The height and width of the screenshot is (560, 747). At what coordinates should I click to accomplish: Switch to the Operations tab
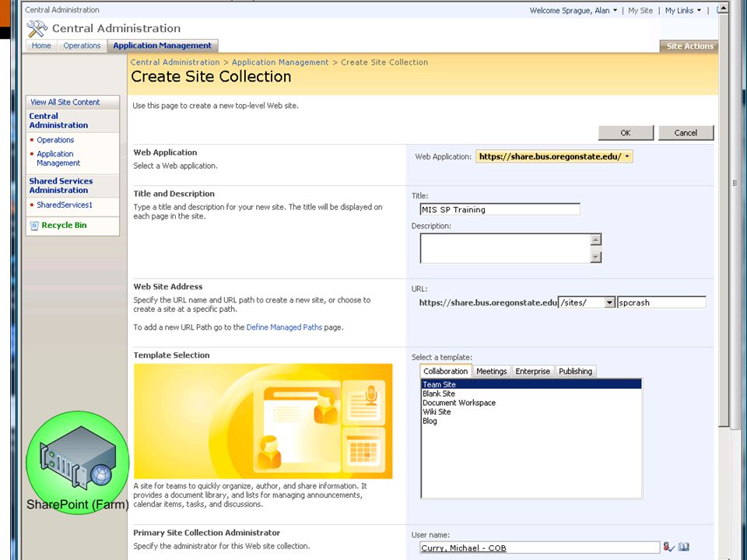pos(82,46)
